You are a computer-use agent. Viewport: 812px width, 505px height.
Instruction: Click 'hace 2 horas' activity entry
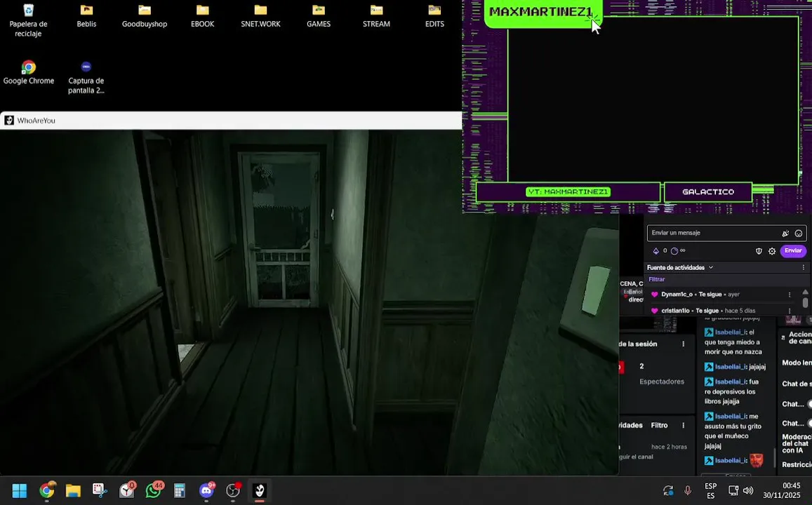click(669, 447)
